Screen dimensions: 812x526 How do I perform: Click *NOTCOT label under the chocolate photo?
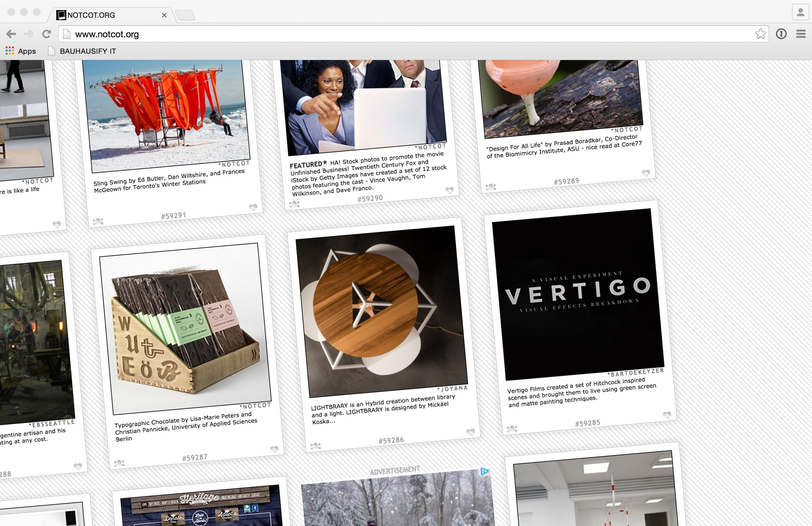[x=255, y=405]
